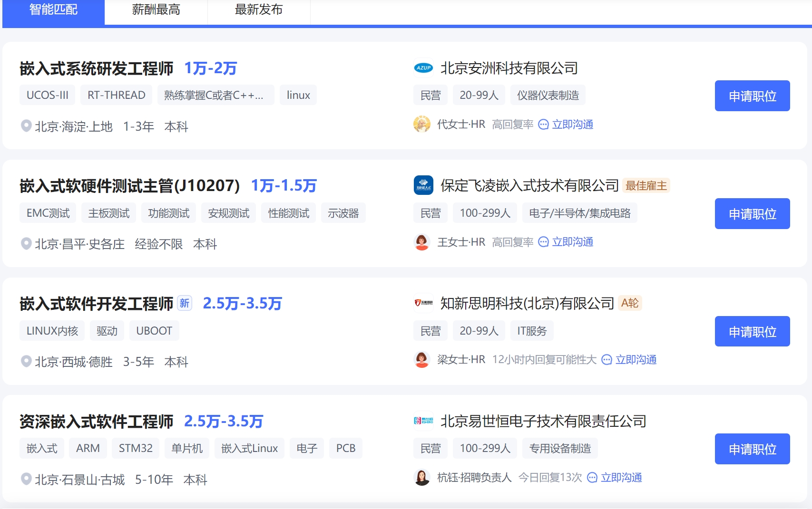The width and height of the screenshot is (812, 509).
Task: Click the 熟练掌握C或者C++ tag
Action: coord(216,95)
